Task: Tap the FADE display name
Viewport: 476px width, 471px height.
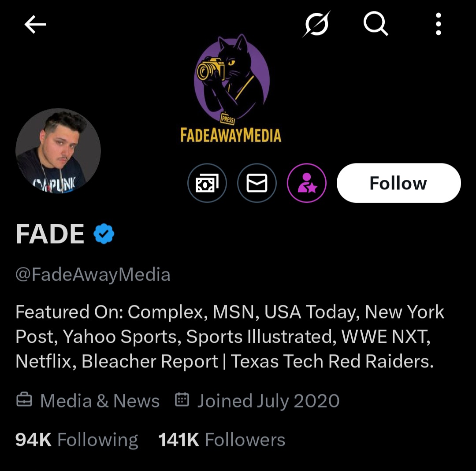Action: coord(50,234)
